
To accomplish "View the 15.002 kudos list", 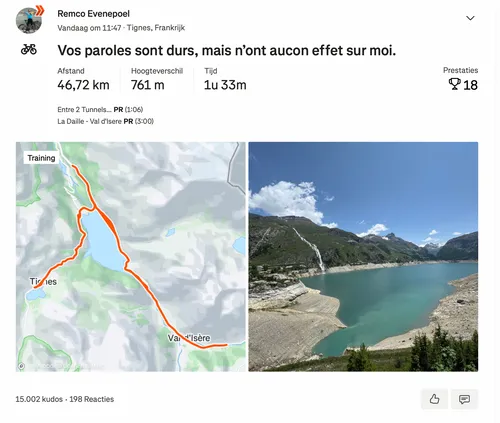I will [x=39, y=399].
